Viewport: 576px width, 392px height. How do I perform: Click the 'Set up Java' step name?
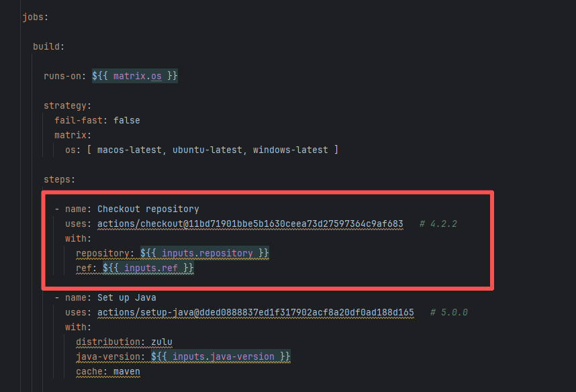tap(126, 297)
